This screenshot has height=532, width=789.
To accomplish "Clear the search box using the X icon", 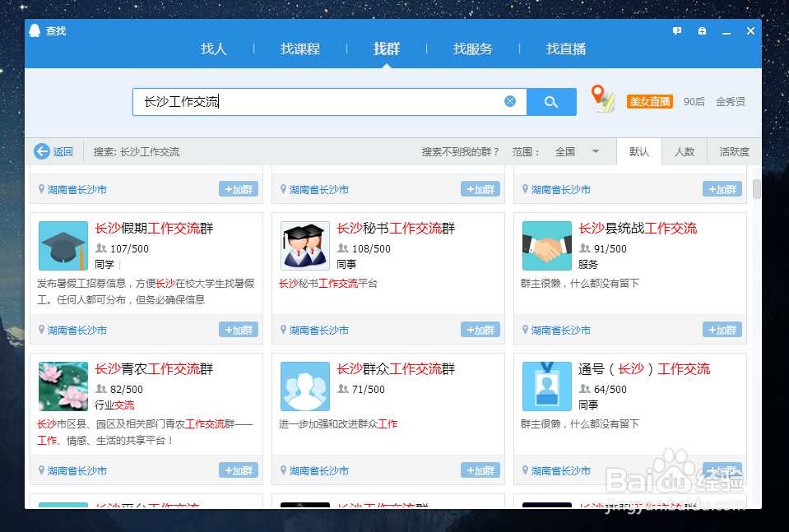I will [x=510, y=101].
